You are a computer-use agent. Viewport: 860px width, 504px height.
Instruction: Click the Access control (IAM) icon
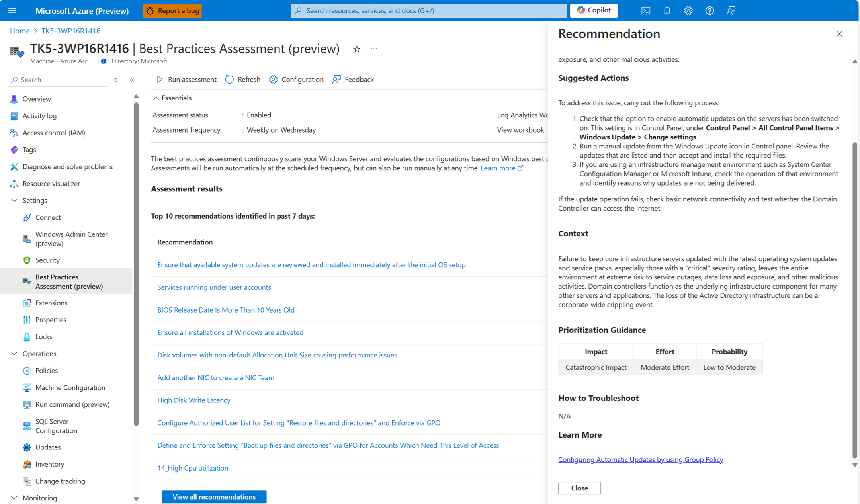pos(14,133)
